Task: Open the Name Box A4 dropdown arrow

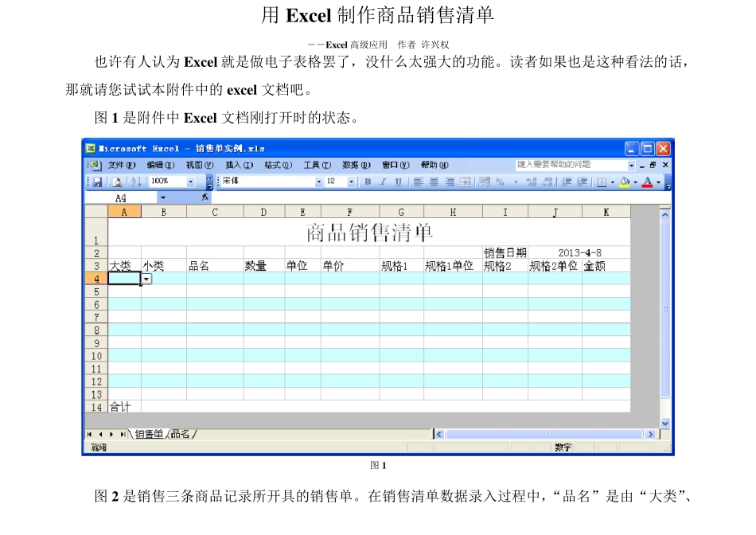Action: (x=163, y=197)
